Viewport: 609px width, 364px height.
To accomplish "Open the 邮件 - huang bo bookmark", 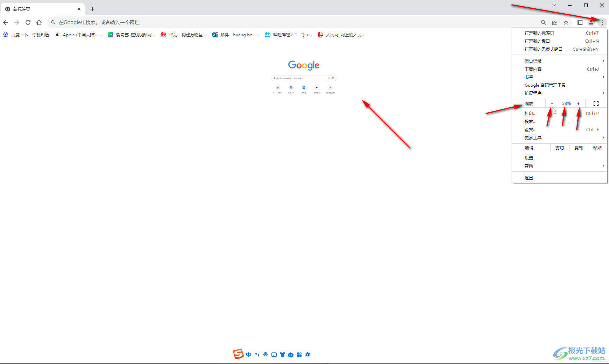I will pyautogui.click(x=236, y=35).
